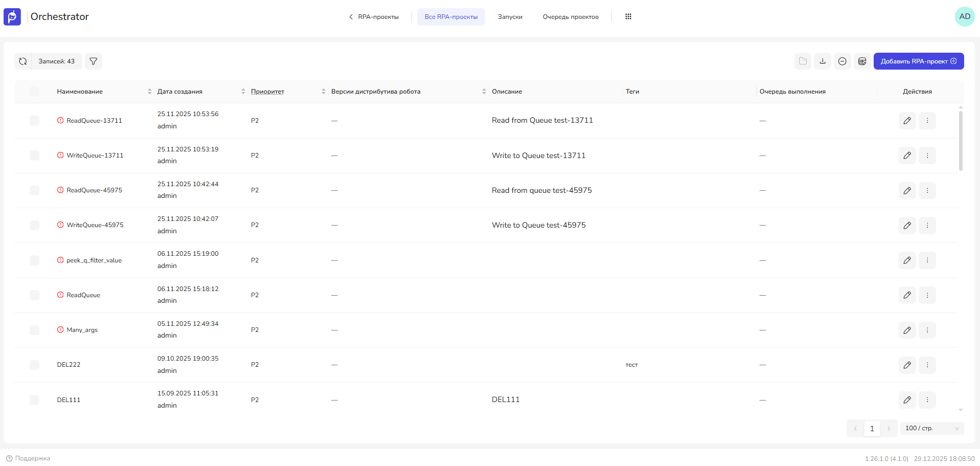Screen dimensions: 980x466
Task: Click the download icon in toolbar
Action: coord(823,61)
